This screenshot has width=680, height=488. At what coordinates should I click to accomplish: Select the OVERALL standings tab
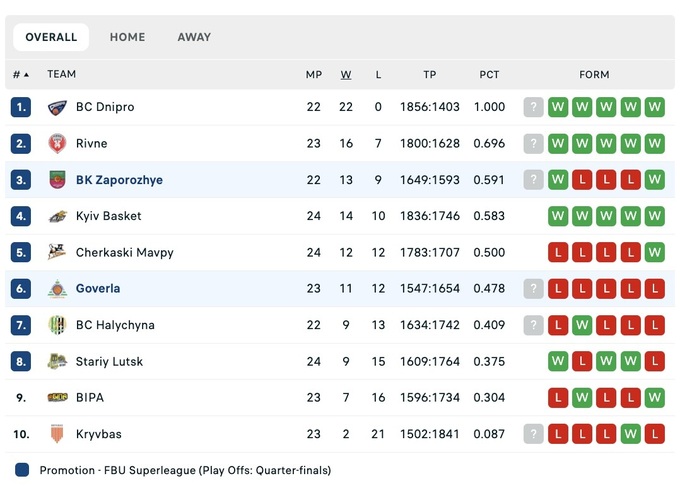(x=51, y=37)
